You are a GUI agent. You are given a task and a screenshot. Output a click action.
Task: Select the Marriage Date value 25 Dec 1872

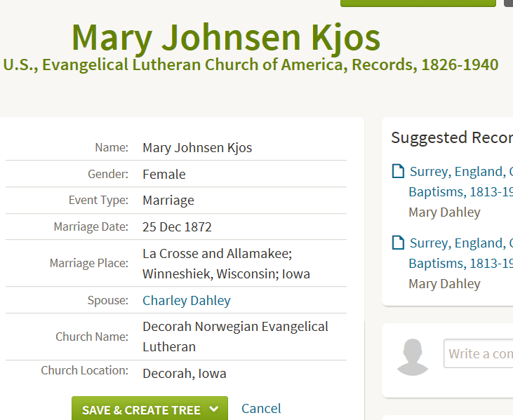(x=177, y=227)
